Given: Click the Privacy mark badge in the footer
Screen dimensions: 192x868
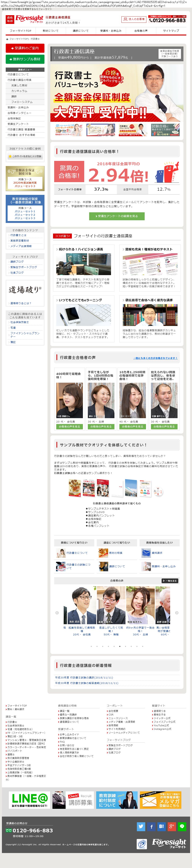Looking at the screenshot, I should tap(142, 844).
